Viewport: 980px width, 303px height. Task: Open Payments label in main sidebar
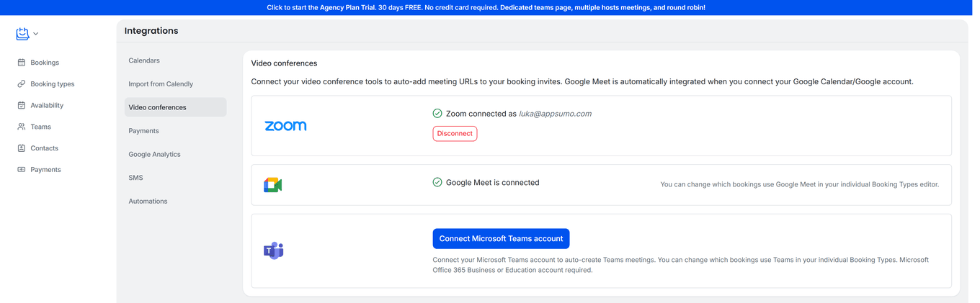[x=45, y=170]
